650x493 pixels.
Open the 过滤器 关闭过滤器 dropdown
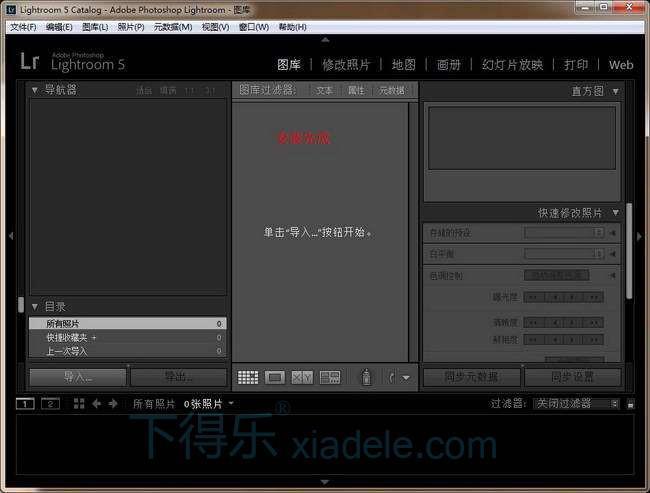(x=576, y=403)
